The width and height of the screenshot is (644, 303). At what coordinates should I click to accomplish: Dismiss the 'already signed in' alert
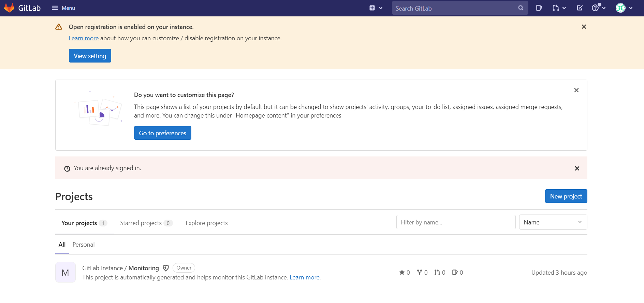pyautogui.click(x=577, y=168)
